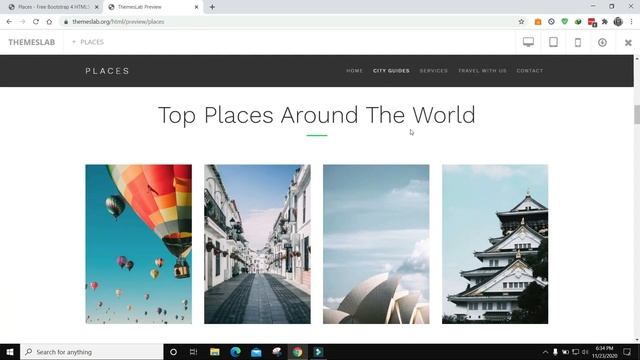Switch to desktop preview mode
The width and height of the screenshot is (640, 360).
(x=528, y=42)
